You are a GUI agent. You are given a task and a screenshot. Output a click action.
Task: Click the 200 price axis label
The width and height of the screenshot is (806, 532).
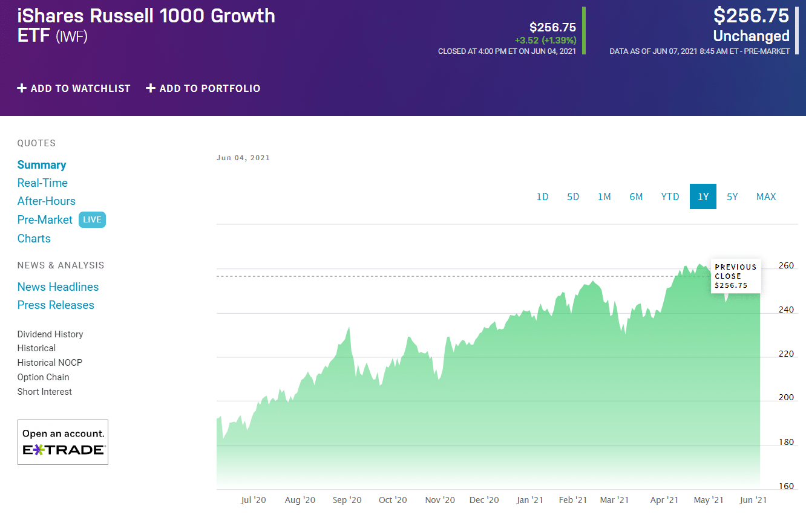click(786, 397)
